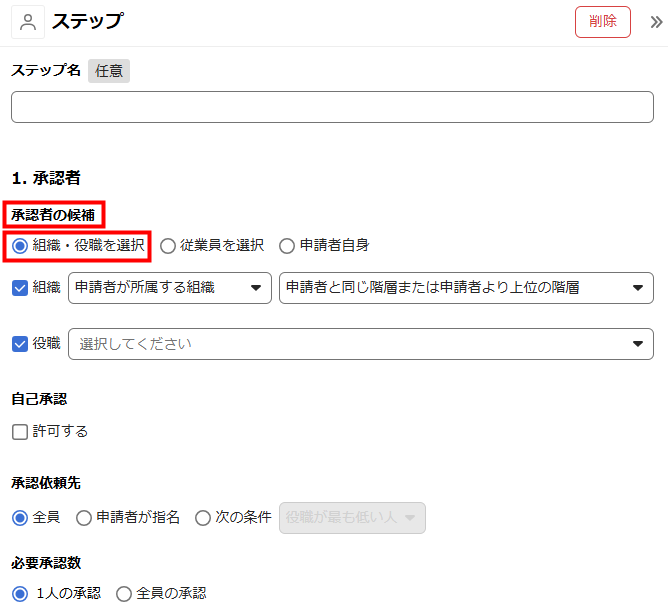Click the 削除 delete button
This screenshot has width=668, height=610.
tap(602, 21)
